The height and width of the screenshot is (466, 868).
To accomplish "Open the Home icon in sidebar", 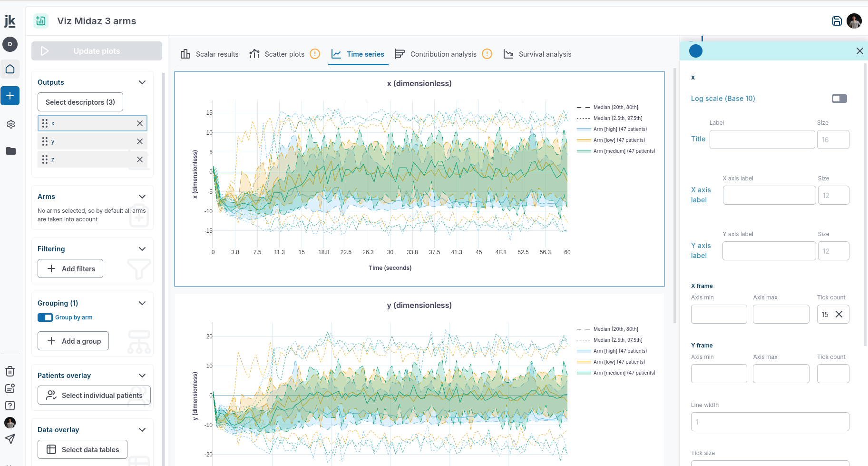I will point(10,69).
